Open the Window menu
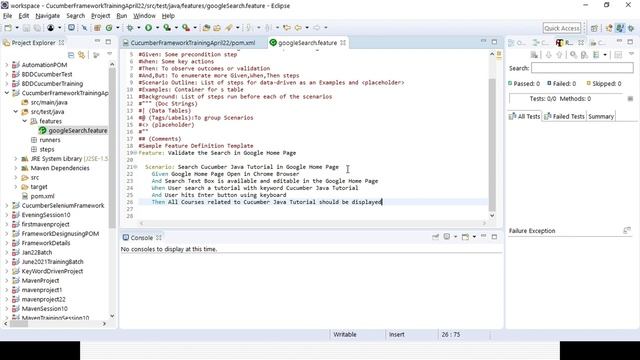This screenshot has height=360, width=640. click(x=144, y=16)
